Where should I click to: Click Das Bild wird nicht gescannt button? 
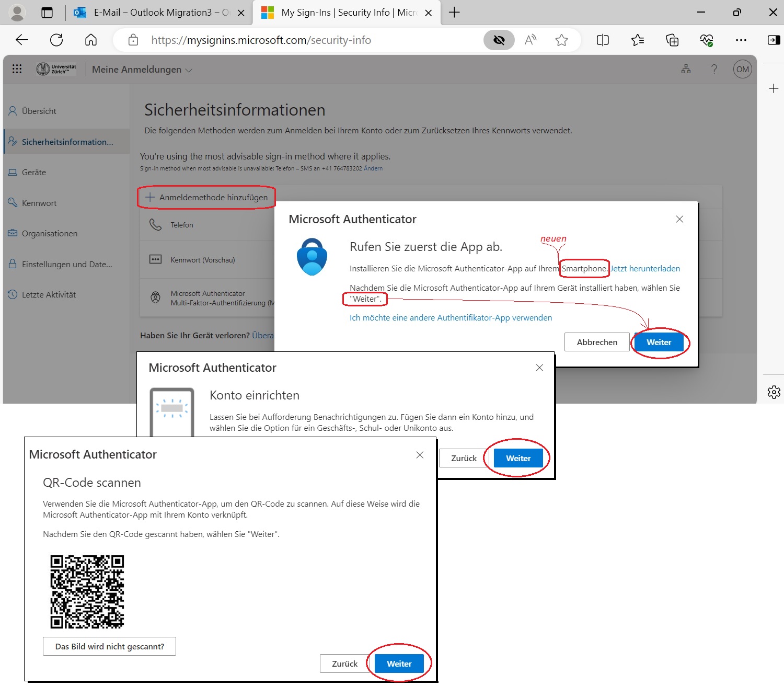click(x=109, y=646)
